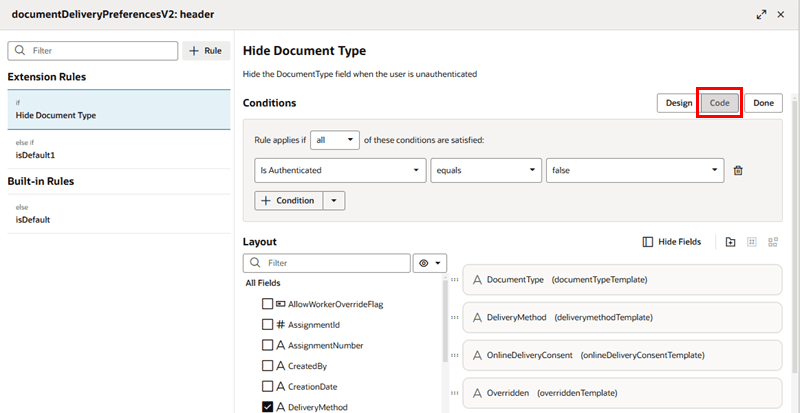This screenshot has height=413, width=800.
Task: Click the expand dialog icon
Action: [761, 15]
